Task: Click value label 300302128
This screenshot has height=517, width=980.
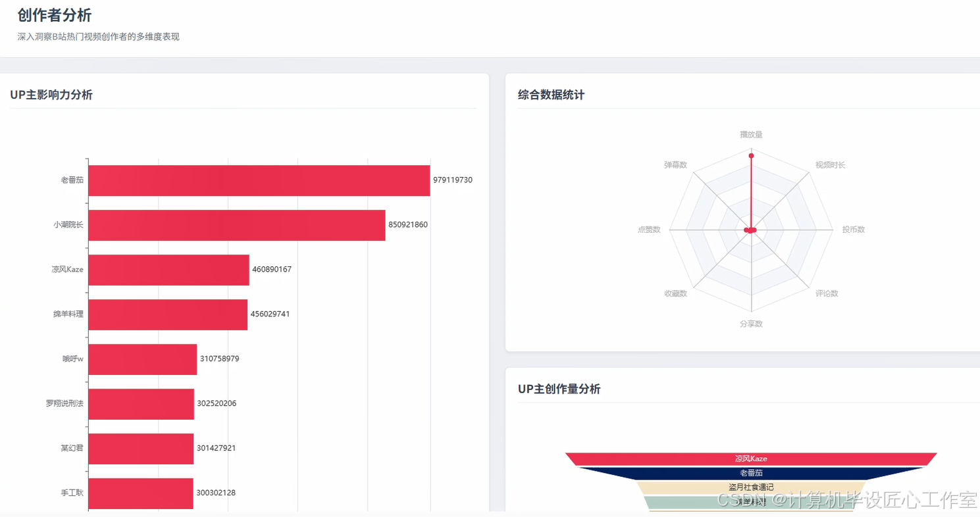Action: click(216, 493)
